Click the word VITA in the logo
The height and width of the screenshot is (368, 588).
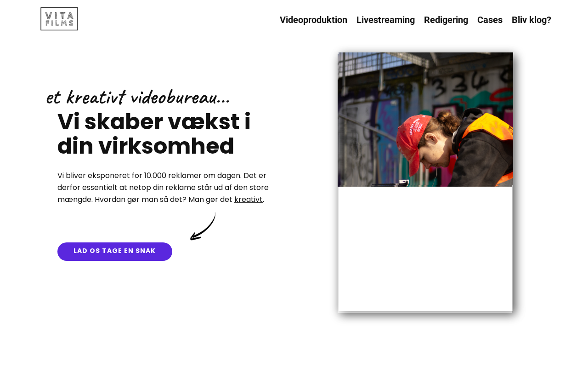click(59, 15)
